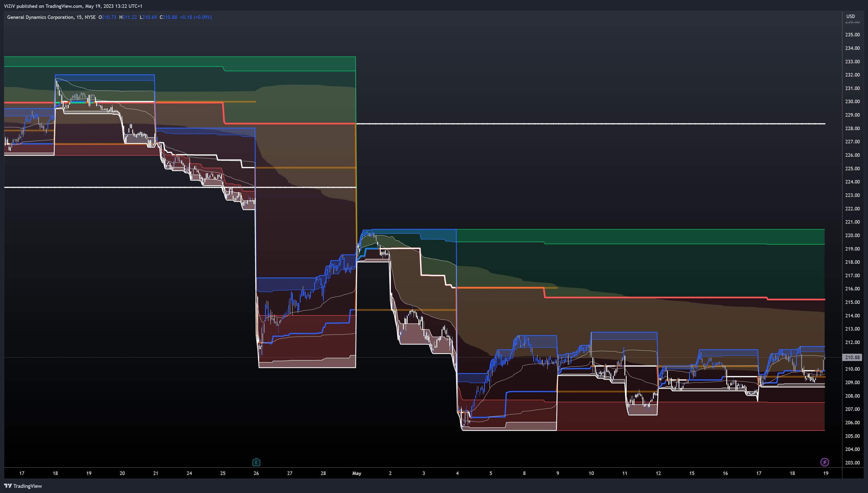Viewport: 868px width, 493px height.
Task: Click the 235.00 price scale label
Action: (852, 34)
